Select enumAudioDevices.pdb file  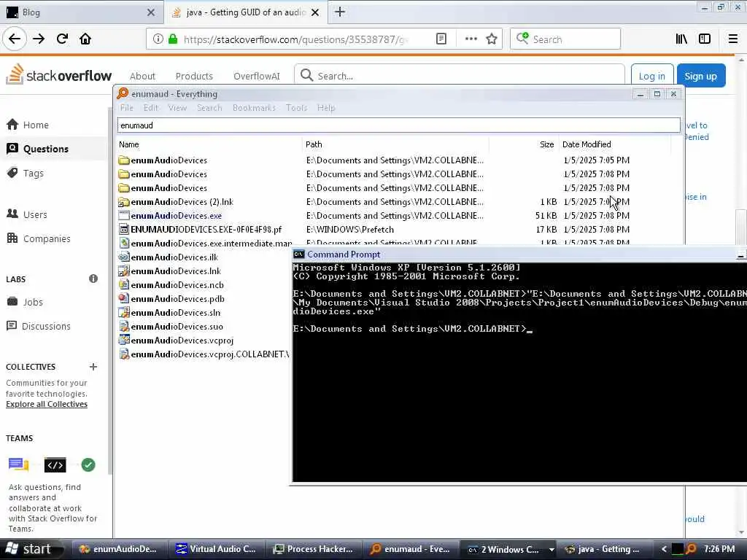[x=177, y=298]
